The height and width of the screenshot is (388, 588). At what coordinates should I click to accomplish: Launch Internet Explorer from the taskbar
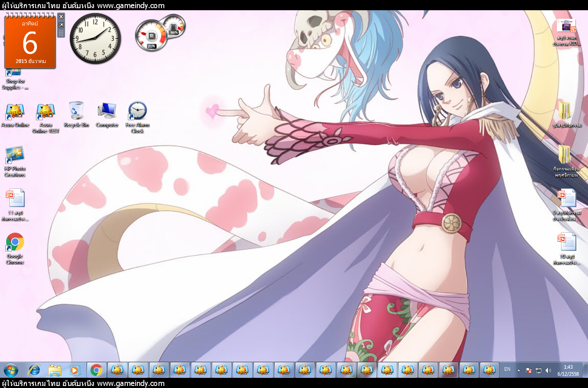[34, 370]
